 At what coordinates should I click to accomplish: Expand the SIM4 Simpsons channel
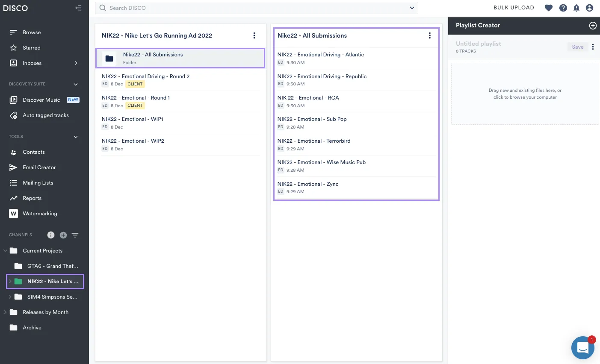point(10,296)
